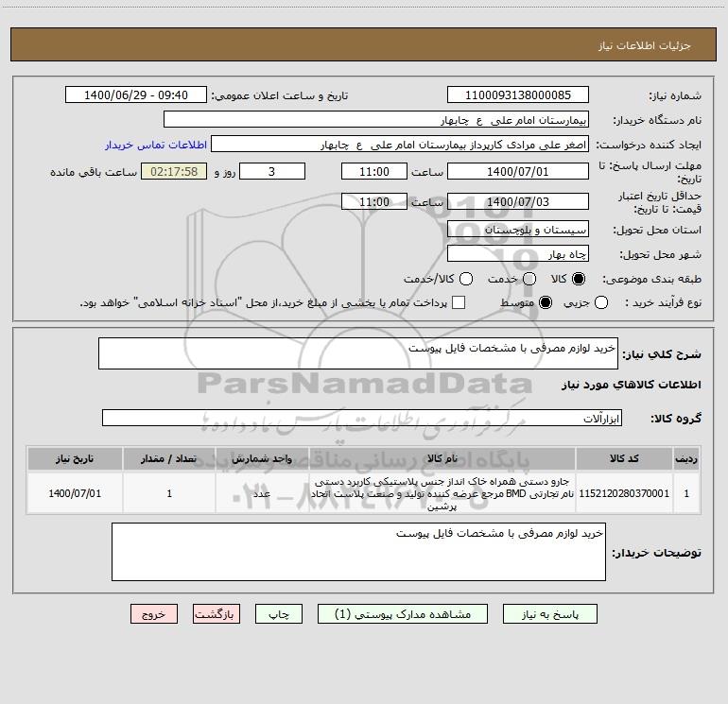Click the پاسخ به نیاز button

pyautogui.click(x=549, y=614)
